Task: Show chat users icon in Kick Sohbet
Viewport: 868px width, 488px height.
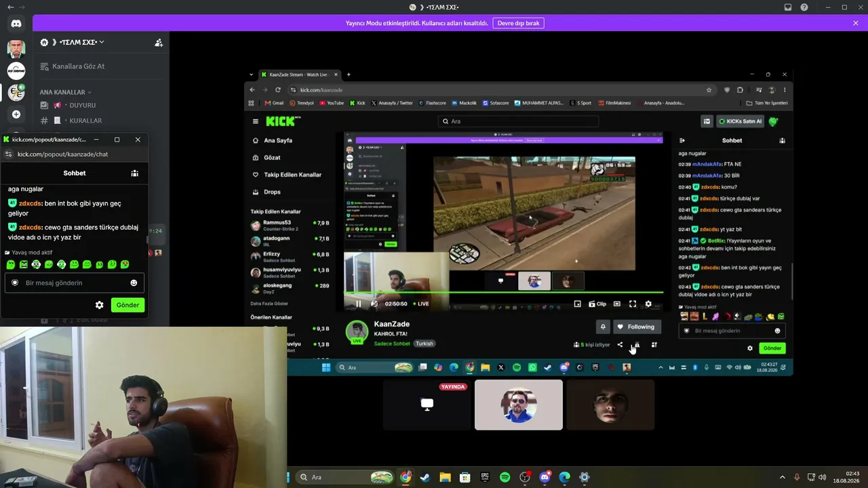Action: point(782,140)
